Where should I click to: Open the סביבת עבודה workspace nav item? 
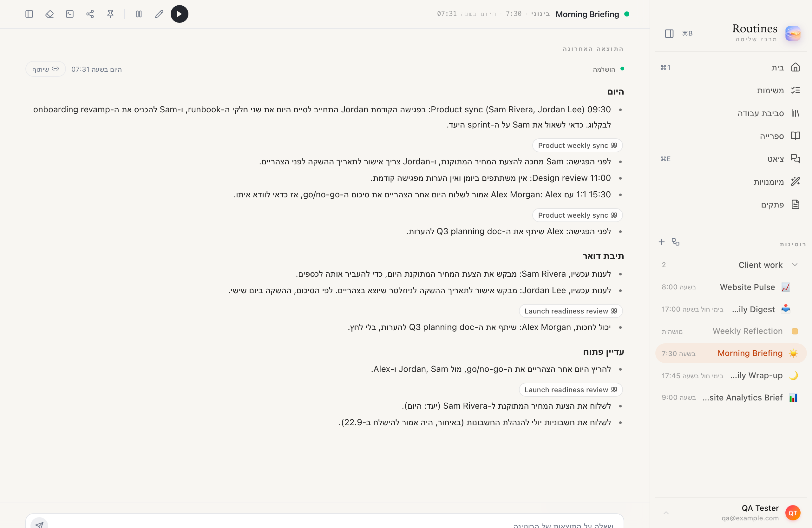pyautogui.click(x=731, y=113)
